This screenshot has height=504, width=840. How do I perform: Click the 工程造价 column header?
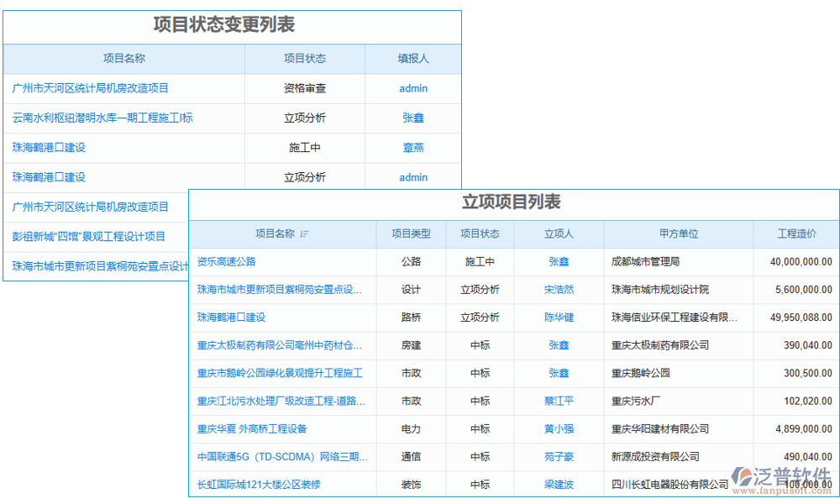tap(796, 234)
